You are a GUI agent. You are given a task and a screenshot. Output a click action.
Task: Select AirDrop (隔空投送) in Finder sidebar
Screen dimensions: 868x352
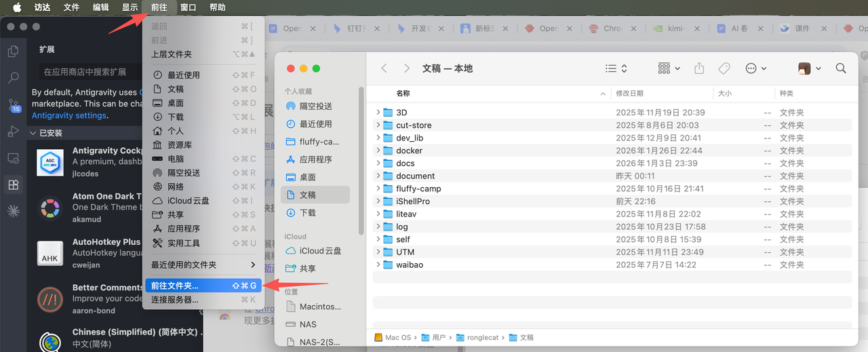pos(315,106)
